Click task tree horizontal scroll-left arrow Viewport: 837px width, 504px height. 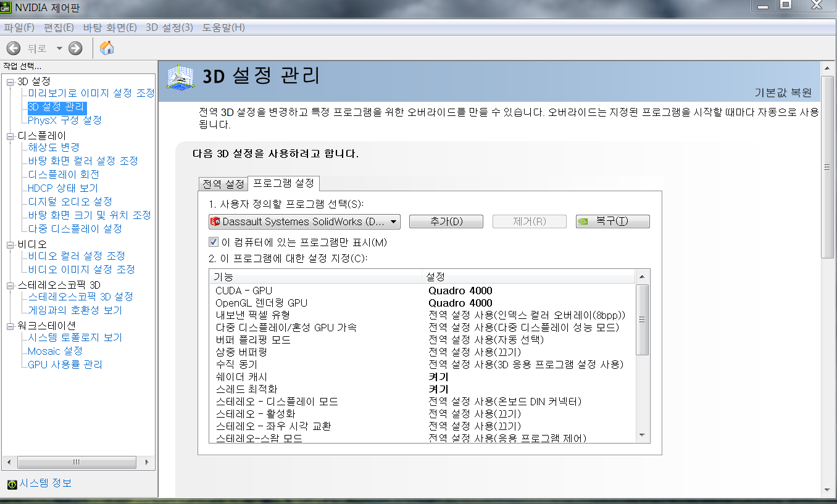(9, 462)
